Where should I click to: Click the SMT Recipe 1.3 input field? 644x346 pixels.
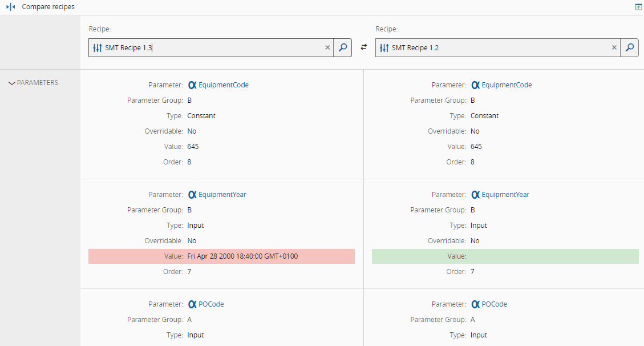point(228,48)
